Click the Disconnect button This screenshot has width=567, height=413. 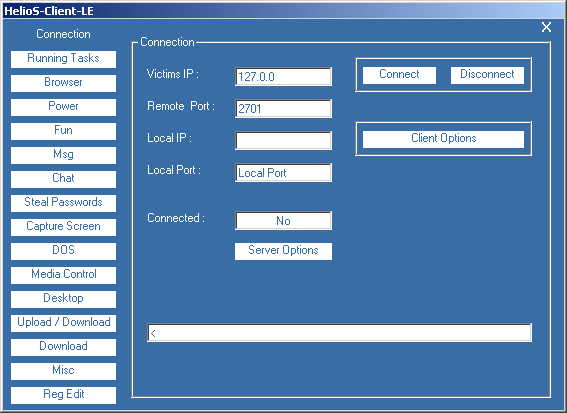(x=487, y=75)
